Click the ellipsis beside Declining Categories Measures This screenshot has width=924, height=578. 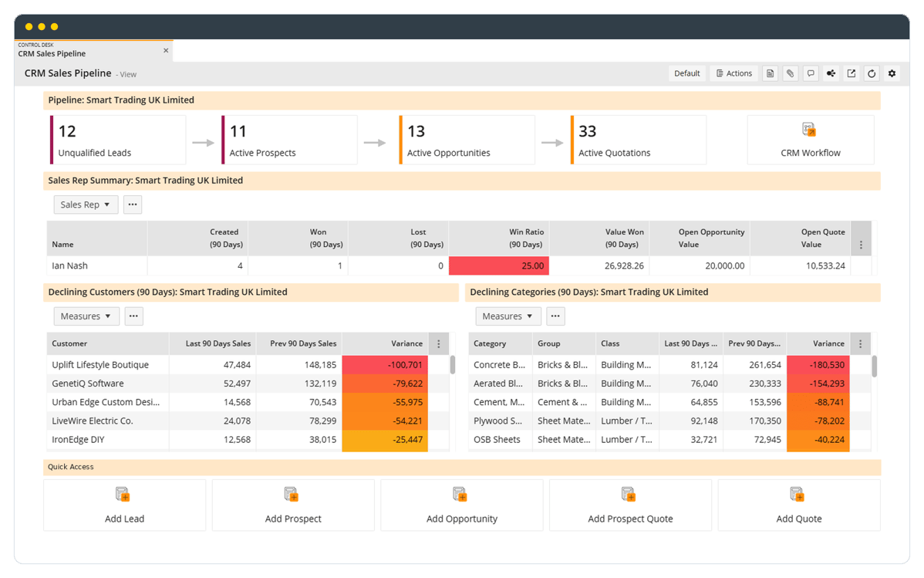(x=555, y=316)
